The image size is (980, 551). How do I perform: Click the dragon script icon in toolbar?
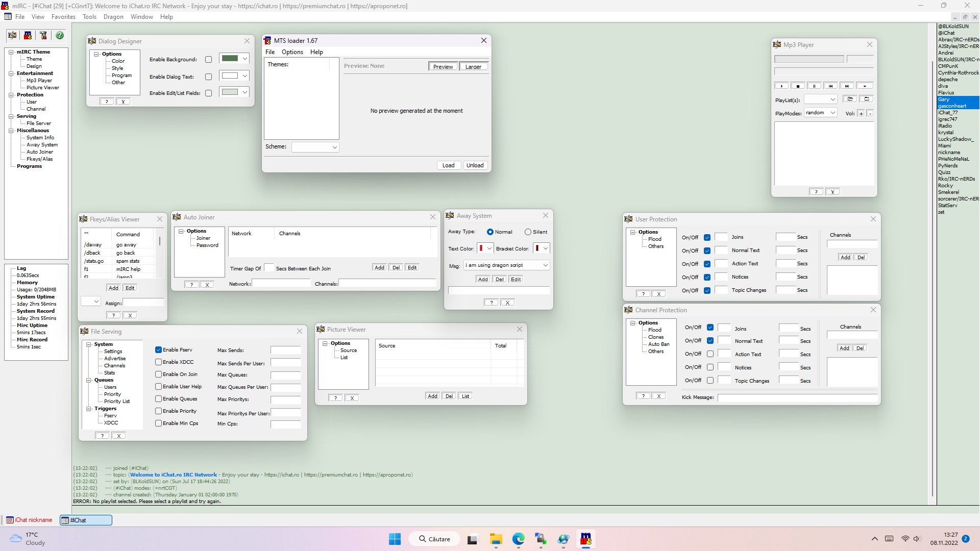click(12, 35)
